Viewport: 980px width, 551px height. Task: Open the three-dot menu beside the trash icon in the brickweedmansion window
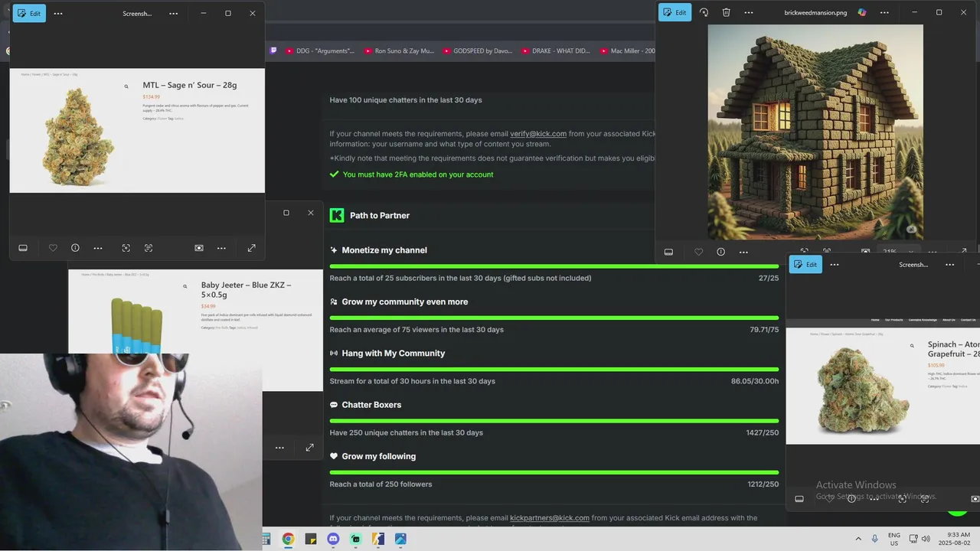[749, 12]
